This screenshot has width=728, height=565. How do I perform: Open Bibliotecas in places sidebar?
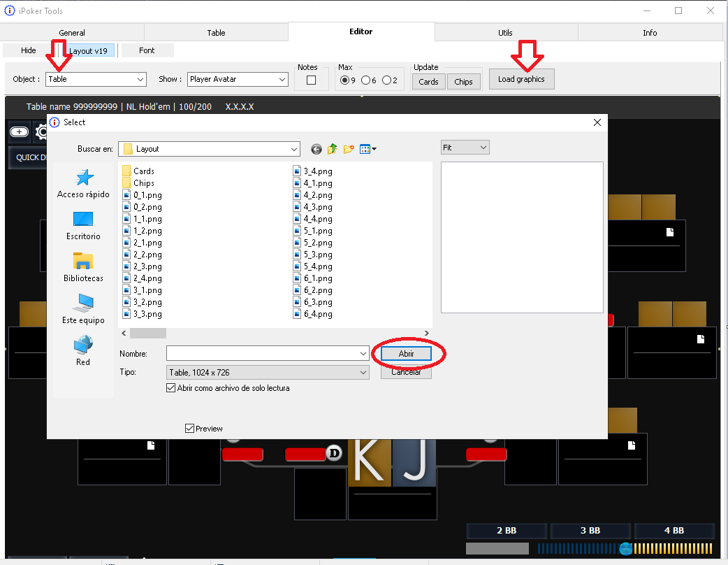[x=84, y=268]
